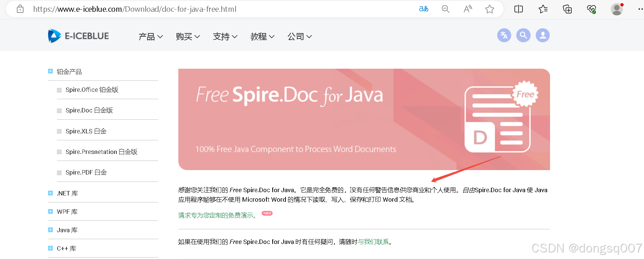The width and height of the screenshot is (644, 259).
Task: Open the 产品 dropdown menu
Action: (151, 36)
